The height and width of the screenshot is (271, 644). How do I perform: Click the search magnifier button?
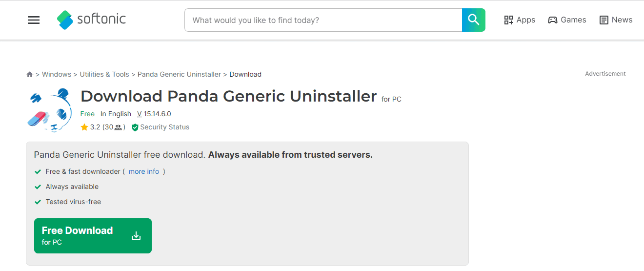point(473,20)
